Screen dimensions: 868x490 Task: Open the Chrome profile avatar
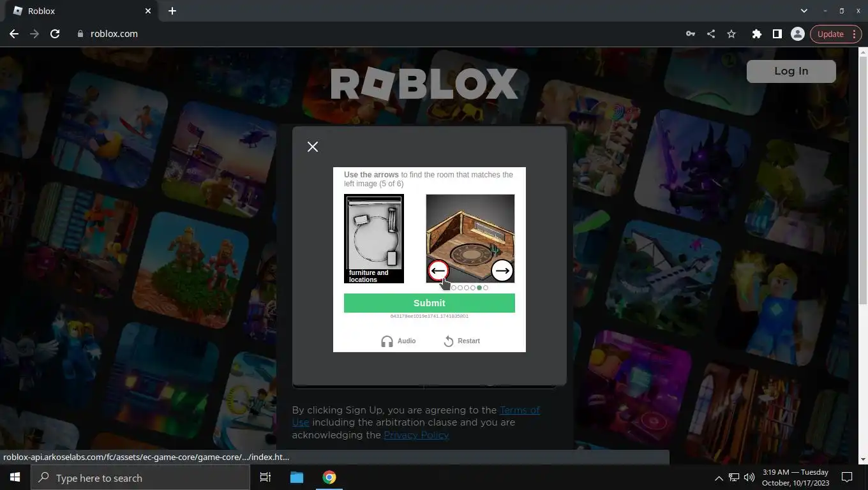tap(798, 34)
